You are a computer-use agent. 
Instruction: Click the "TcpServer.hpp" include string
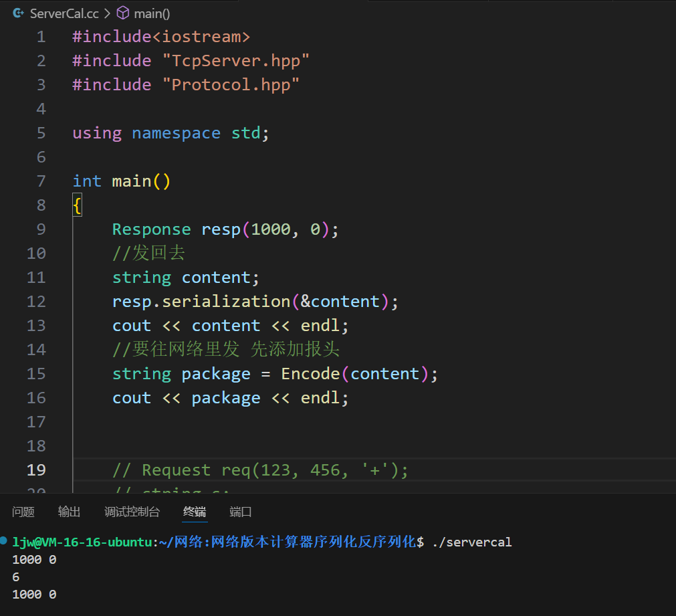pyautogui.click(x=235, y=61)
